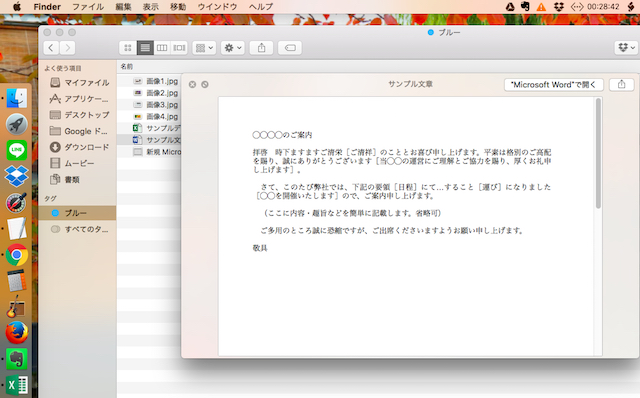Click the Quick Look share button
640x398 pixels.
click(x=621, y=84)
